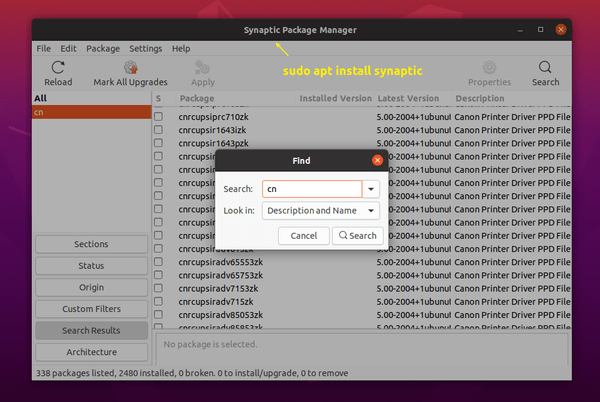This screenshot has height=402, width=600.
Task: Click the description of cnrcupsiprc710zk
Action: pyautogui.click(x=512, y=117)
